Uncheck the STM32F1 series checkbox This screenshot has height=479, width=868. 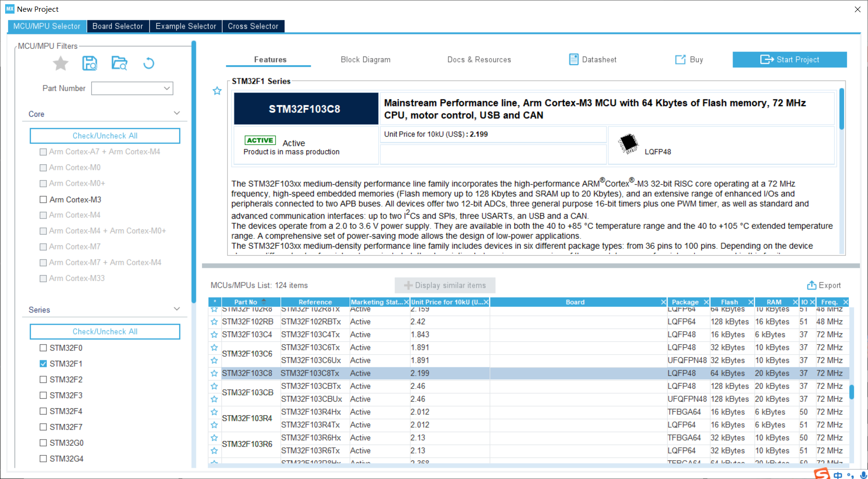(x=43, y=364)
